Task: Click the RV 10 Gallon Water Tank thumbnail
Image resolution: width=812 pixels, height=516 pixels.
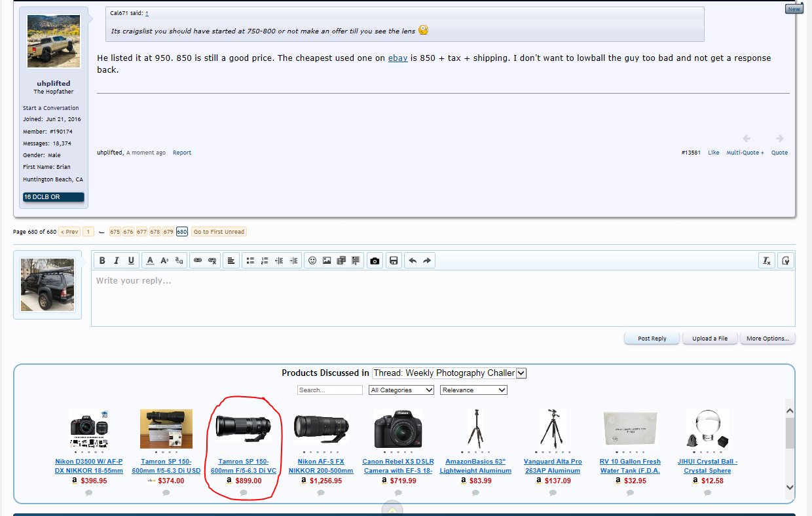Action: 630,429
